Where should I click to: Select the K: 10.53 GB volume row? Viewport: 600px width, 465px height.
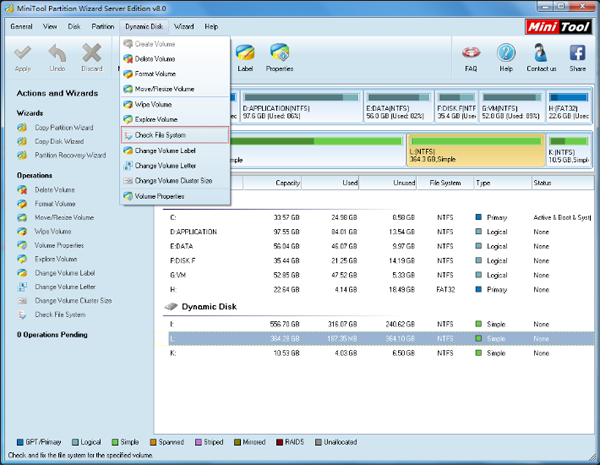point(374,353)
